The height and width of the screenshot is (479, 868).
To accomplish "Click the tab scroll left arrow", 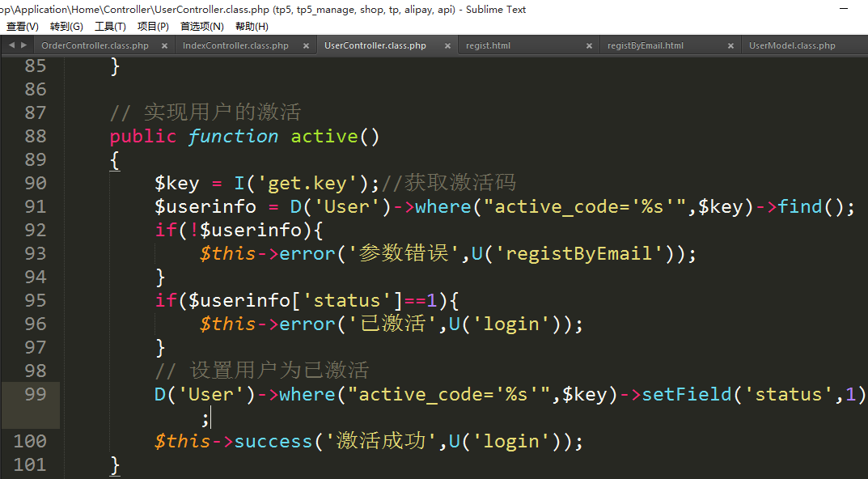I will point(11,45).
